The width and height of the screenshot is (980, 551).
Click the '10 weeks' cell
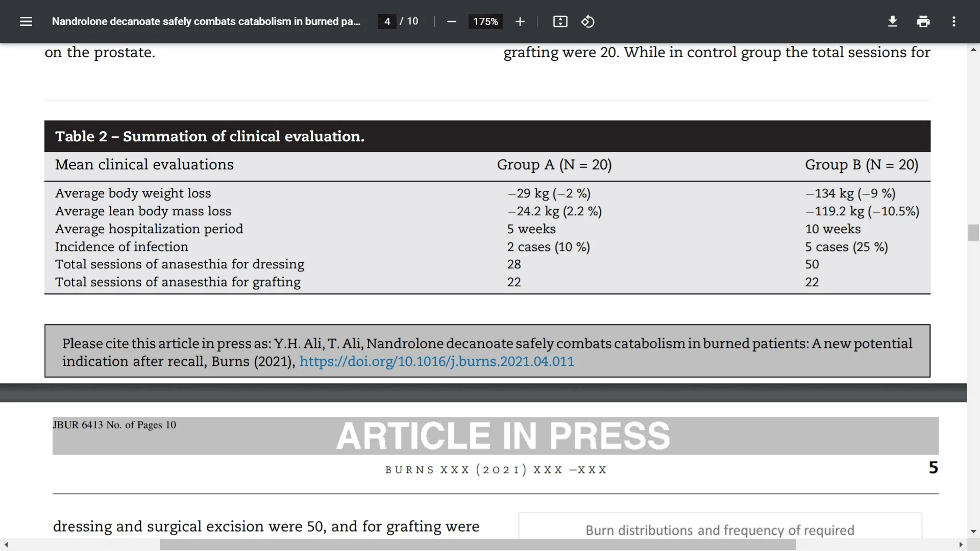[x=833, y=229]
